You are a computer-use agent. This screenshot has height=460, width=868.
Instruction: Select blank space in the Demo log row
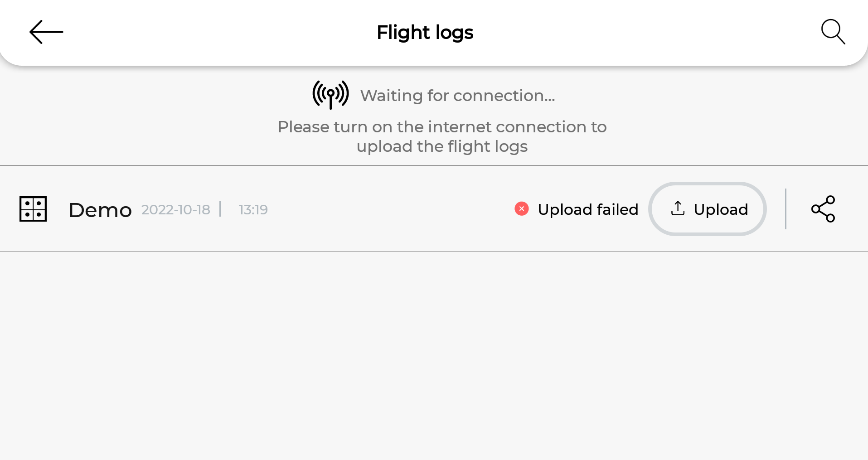(x=390, y=209)
